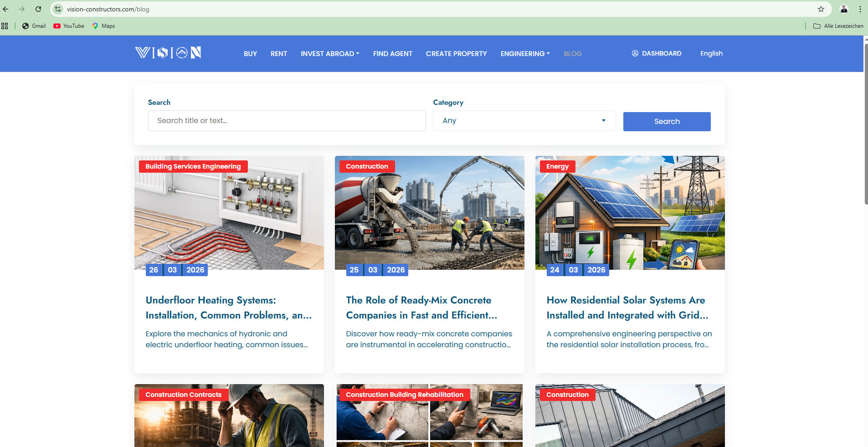Open Residential Solar Systems article title

coord(627,308)
